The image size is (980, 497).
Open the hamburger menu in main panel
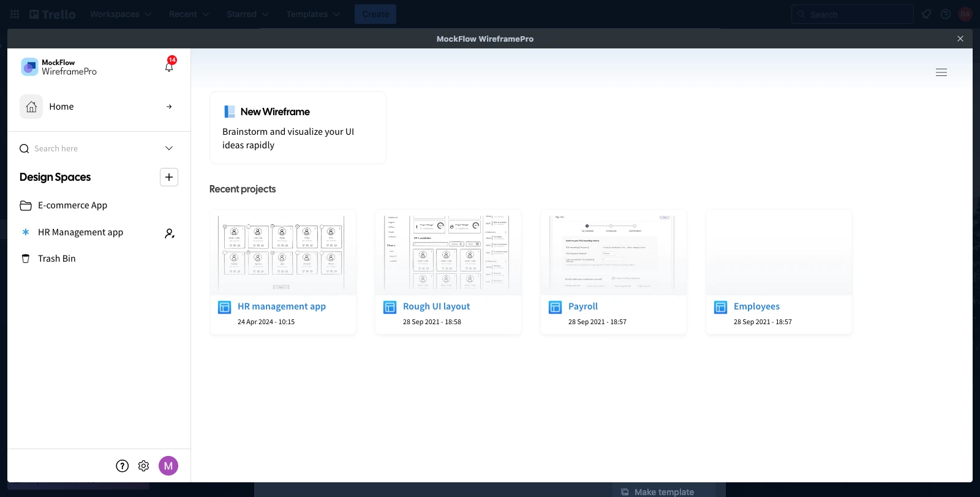[941, 72]
